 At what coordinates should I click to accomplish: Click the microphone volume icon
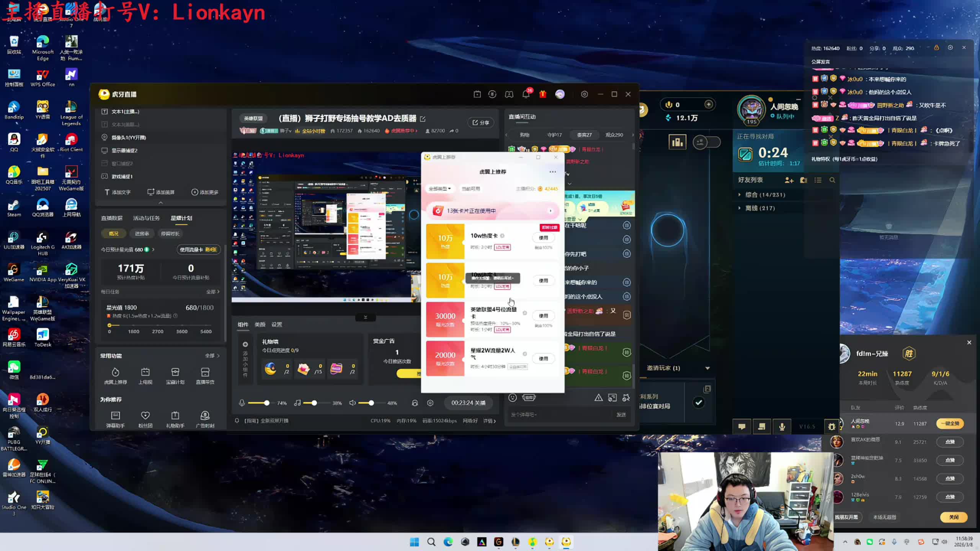[x=242, y=403]
